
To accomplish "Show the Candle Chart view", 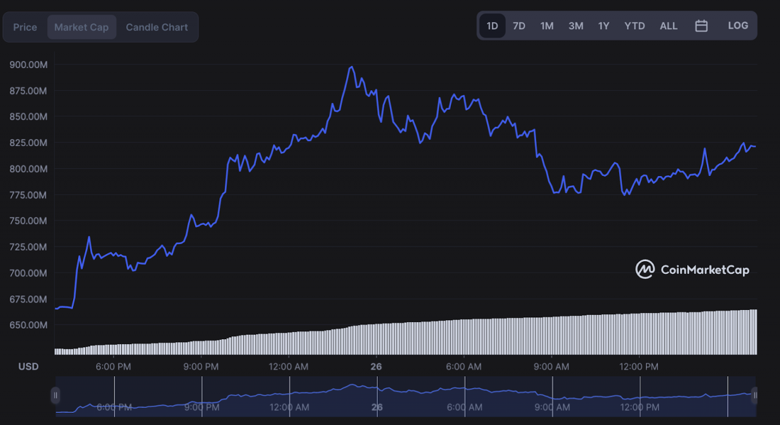I will point(156,27).
